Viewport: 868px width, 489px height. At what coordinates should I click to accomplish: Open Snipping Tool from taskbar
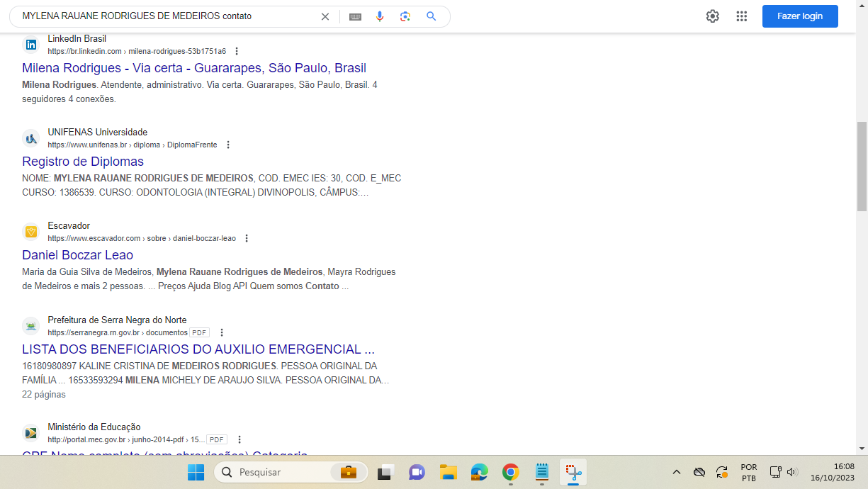coord(573,472)
